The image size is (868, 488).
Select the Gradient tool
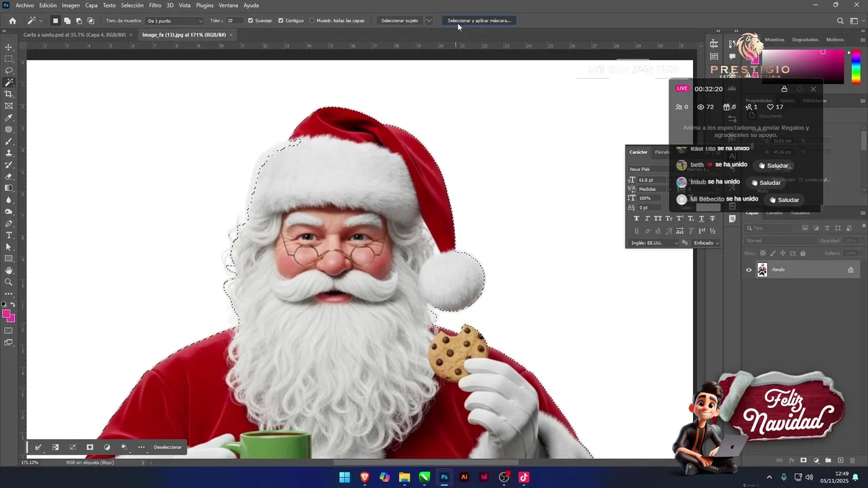pyautogui.click(x=9, y=188)
